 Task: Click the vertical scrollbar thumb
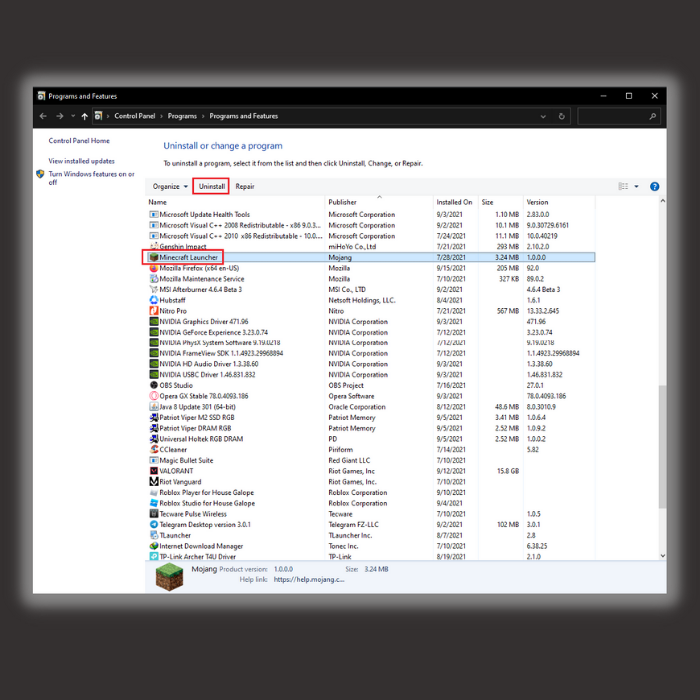[662, 446]
